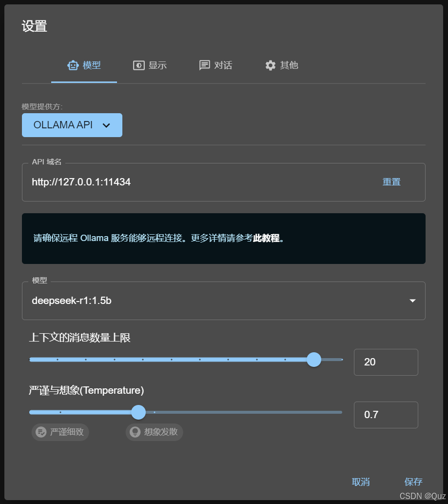Click the 模型提供方 label

click(42, 107)
